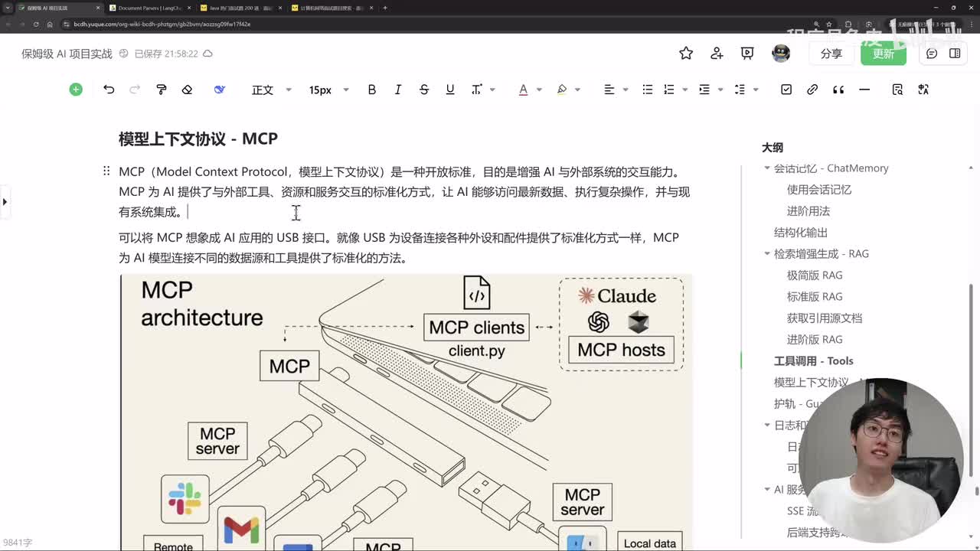Image resolution: width=980 pixels, height=551 pixels.
Task: Collapse 检索增强生成 - RAG outline section
Action: (x=767, y=254)
